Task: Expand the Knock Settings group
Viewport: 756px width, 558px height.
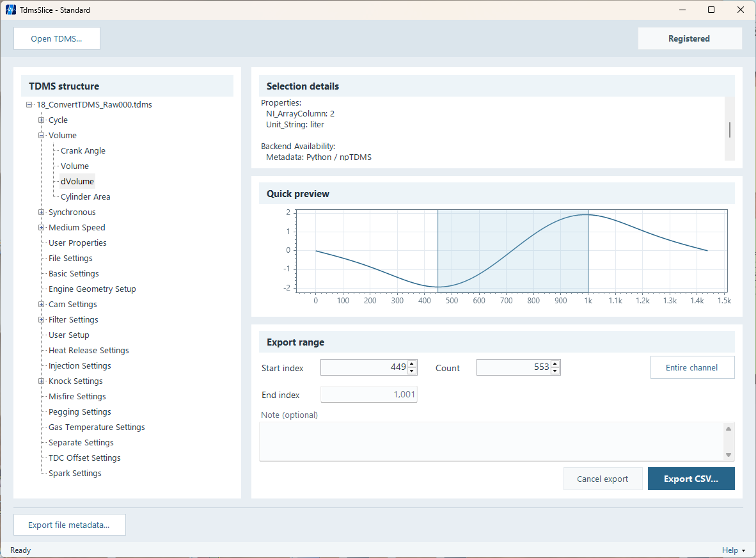Action: (42, 381)
